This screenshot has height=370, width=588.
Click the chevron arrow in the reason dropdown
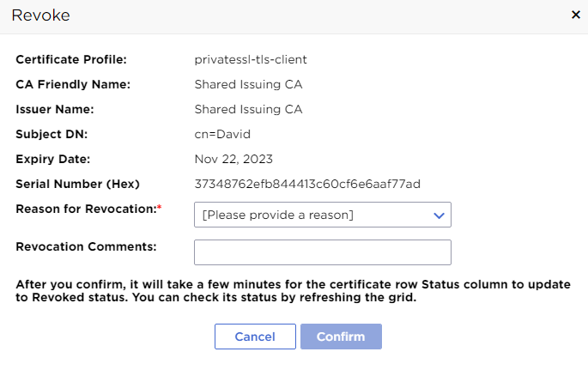pos(439,215)
